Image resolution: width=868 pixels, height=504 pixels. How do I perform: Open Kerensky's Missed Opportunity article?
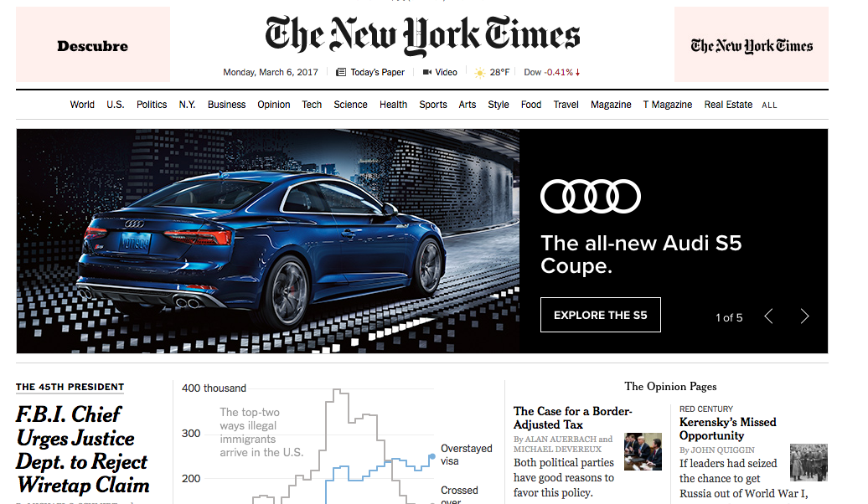(x=728, y=429)
